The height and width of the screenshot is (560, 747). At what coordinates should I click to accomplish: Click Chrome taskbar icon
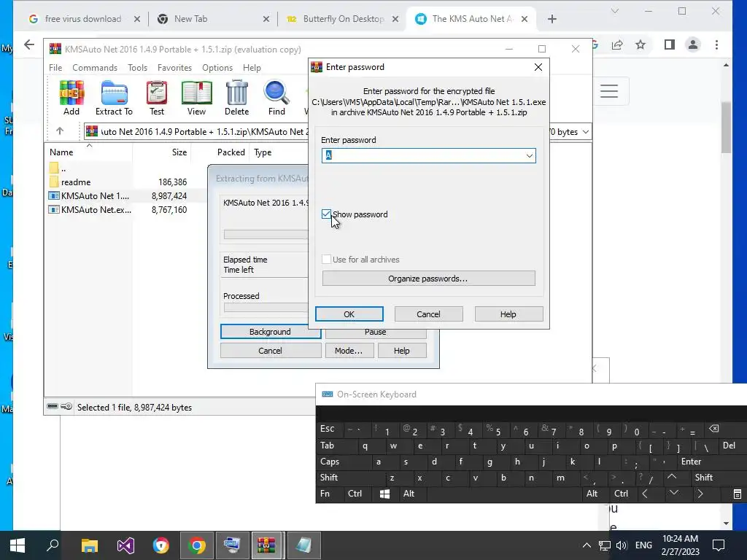[196, 545]
